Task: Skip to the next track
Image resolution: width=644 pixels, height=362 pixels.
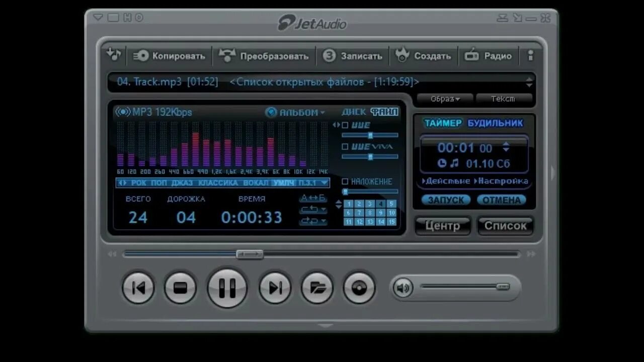Action: 275,288
